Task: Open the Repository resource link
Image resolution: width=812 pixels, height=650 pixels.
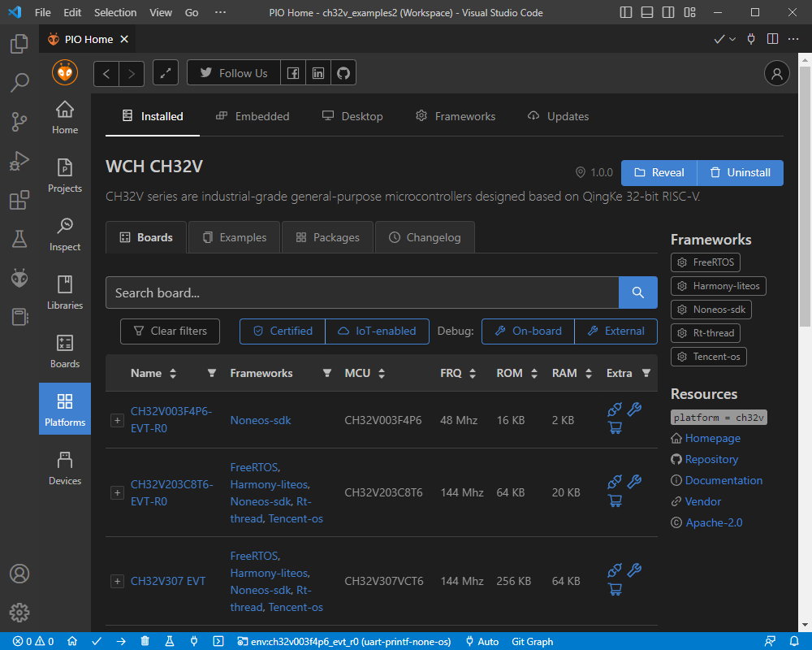Action: [711, 459]
